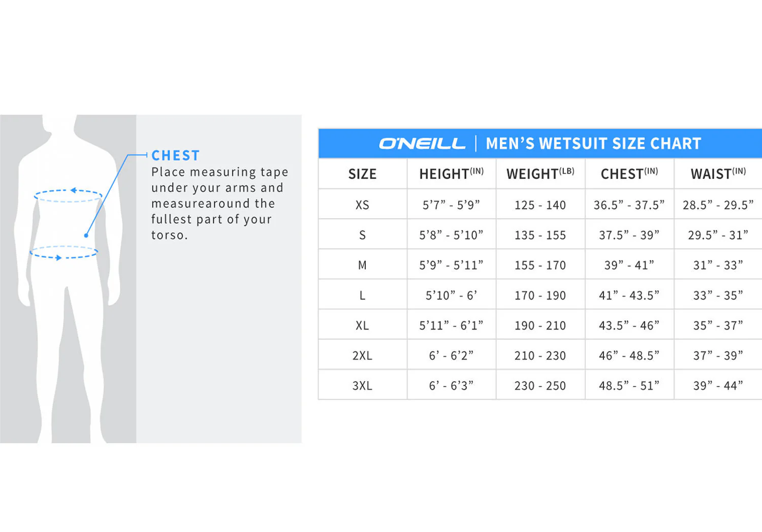The image size is (762, 532).
Task: Click the weight cell 170 - 190
Action: pos(540,295)
